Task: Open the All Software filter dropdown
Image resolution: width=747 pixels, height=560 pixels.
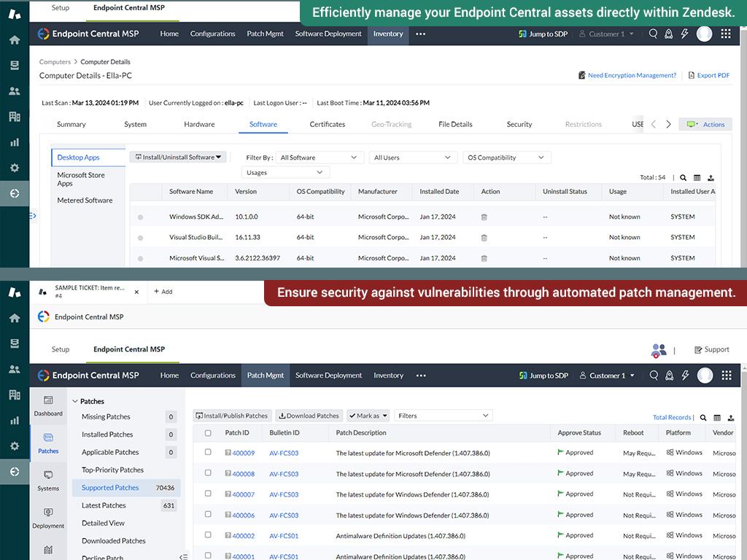Action: (x=320, y=157)
